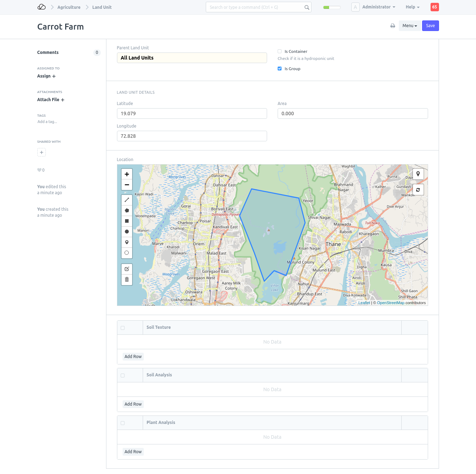476x474 pixels.
Task: Select the draw polygon tool
Action: coord(127,210)
